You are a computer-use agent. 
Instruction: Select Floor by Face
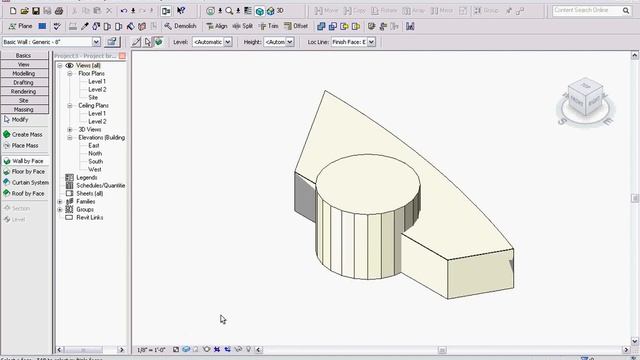tap(24, 171)
